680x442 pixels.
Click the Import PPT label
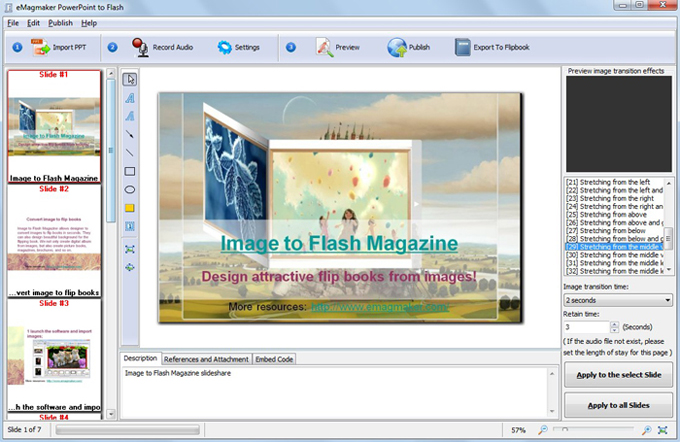point(69,47)
